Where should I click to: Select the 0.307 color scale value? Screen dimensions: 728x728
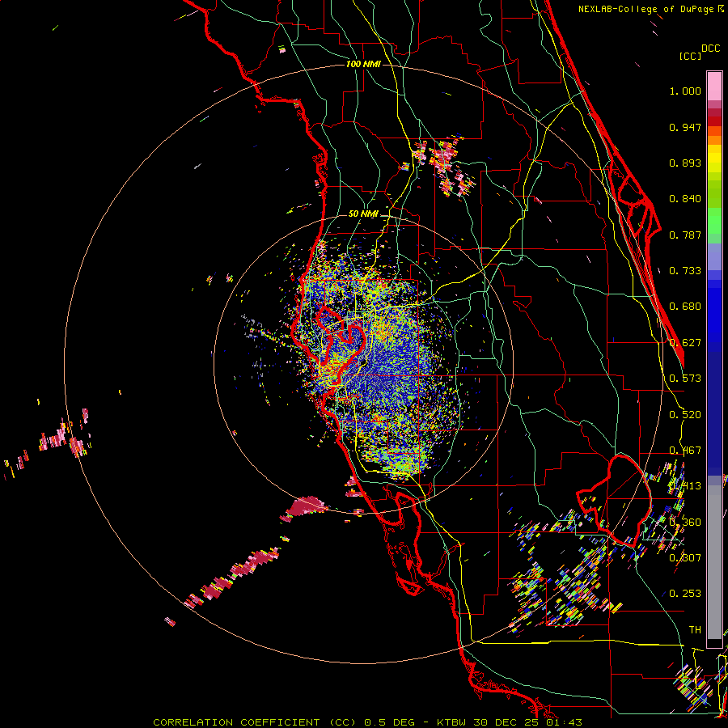pyautogui.click(x=685, y=557)
